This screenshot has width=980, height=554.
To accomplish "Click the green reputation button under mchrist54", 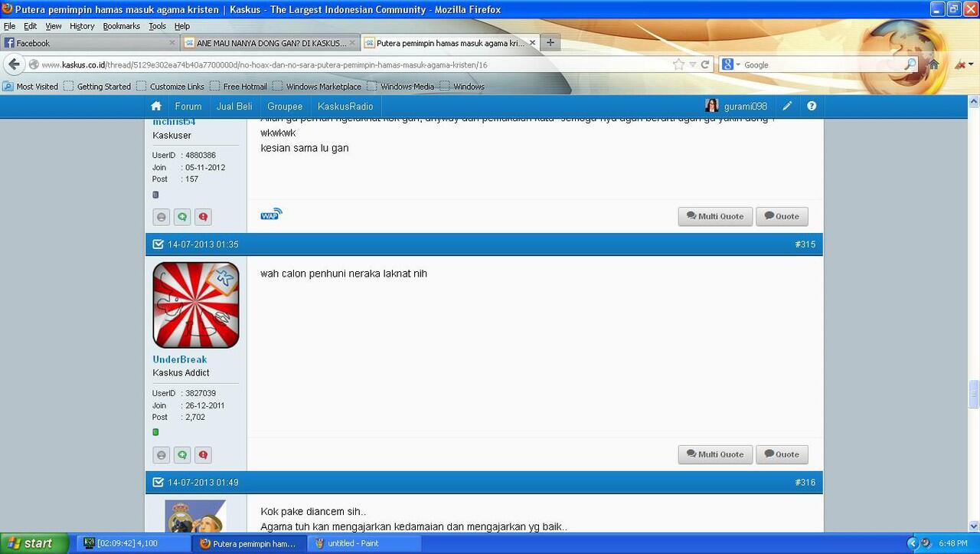I will pyautogui.click(x=182, y=217).
